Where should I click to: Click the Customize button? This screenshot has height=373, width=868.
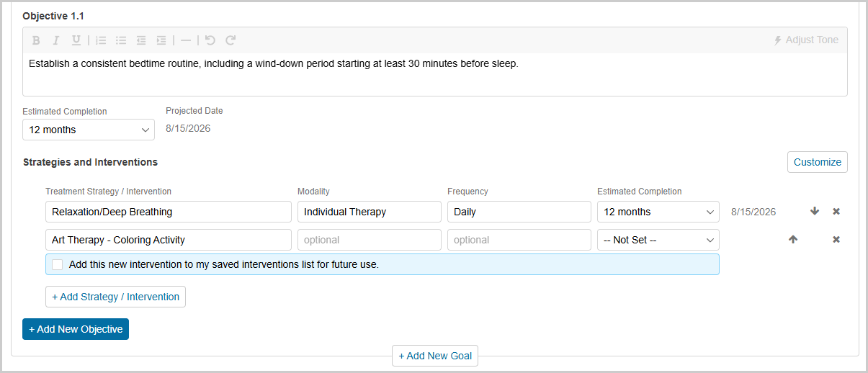coord(817,162)
